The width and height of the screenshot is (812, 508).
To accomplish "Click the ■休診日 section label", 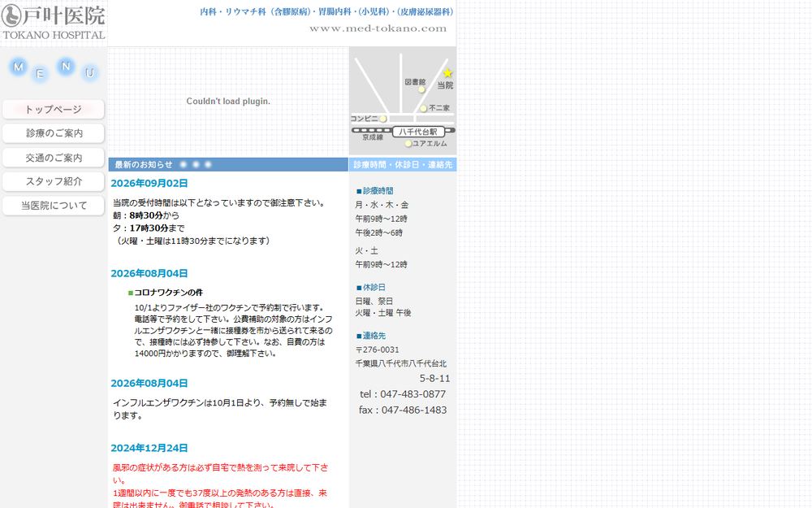I will tap(371, 287).
